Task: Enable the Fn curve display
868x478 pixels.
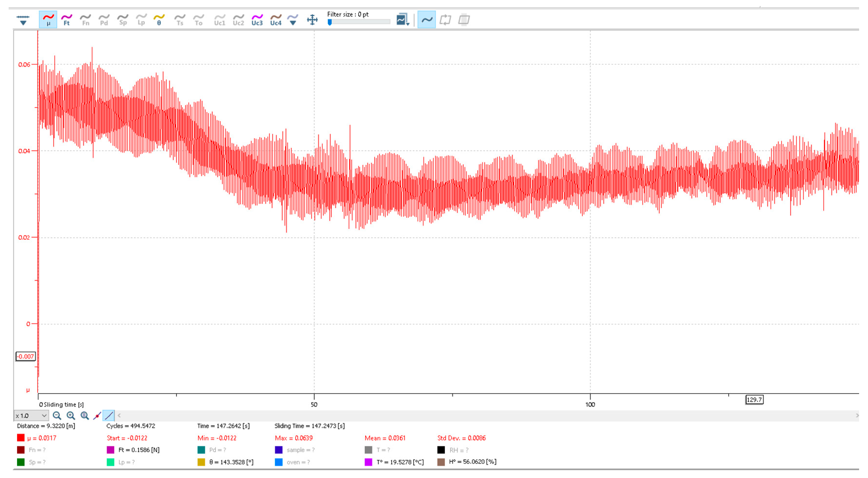Action: tap(85, 20)
